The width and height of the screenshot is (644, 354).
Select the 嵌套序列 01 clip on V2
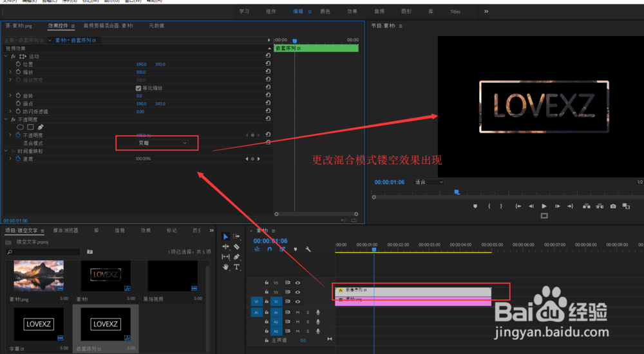click(413, 291)
